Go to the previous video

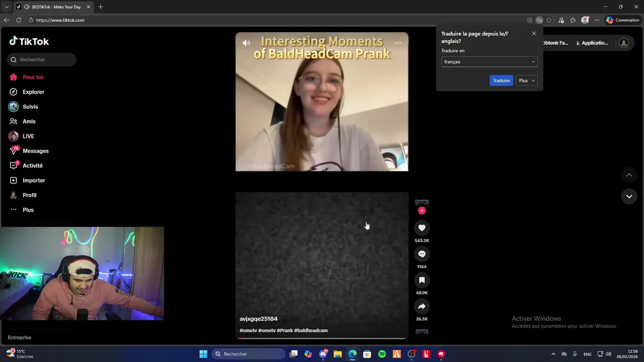(x=629, y=175)
